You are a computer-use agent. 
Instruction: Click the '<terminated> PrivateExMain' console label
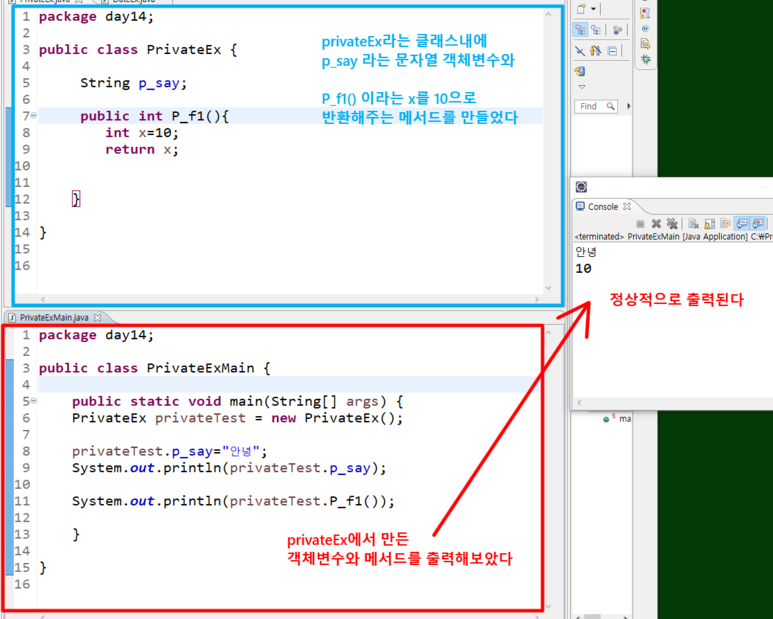tap(673, 237)
